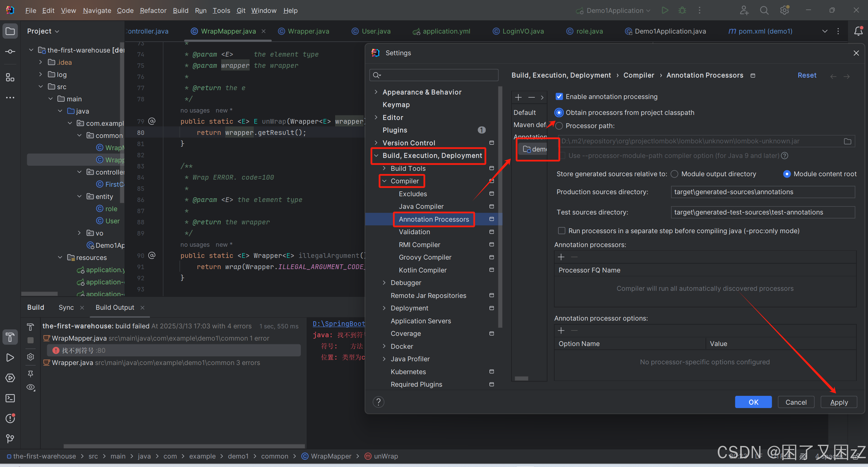Click the Debug bug icon in toolbar
868x467 pixels.
pos(682,11)
